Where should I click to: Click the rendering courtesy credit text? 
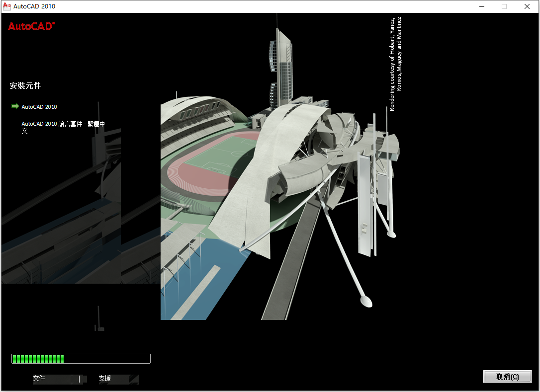395,64
